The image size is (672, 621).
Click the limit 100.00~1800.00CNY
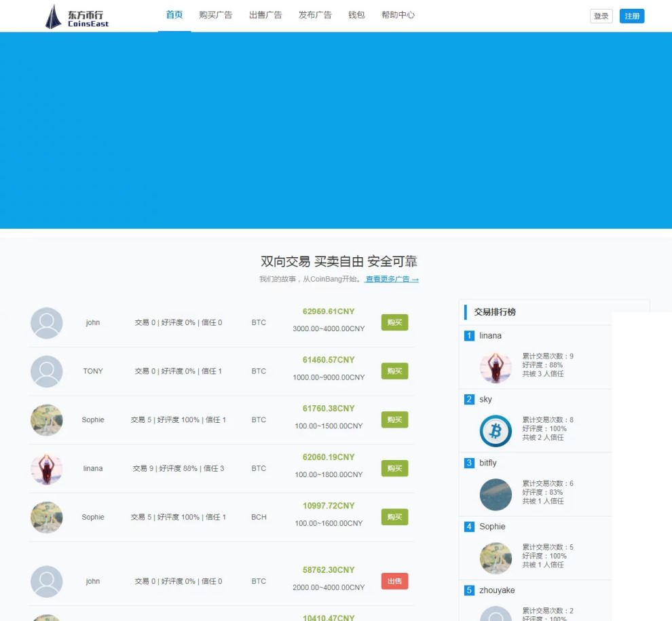329,475
